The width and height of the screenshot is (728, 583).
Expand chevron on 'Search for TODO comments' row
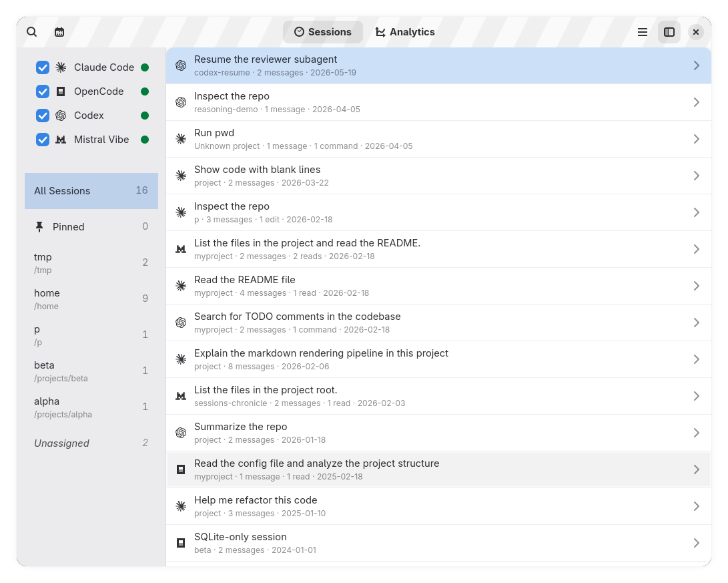coord(697,323)
